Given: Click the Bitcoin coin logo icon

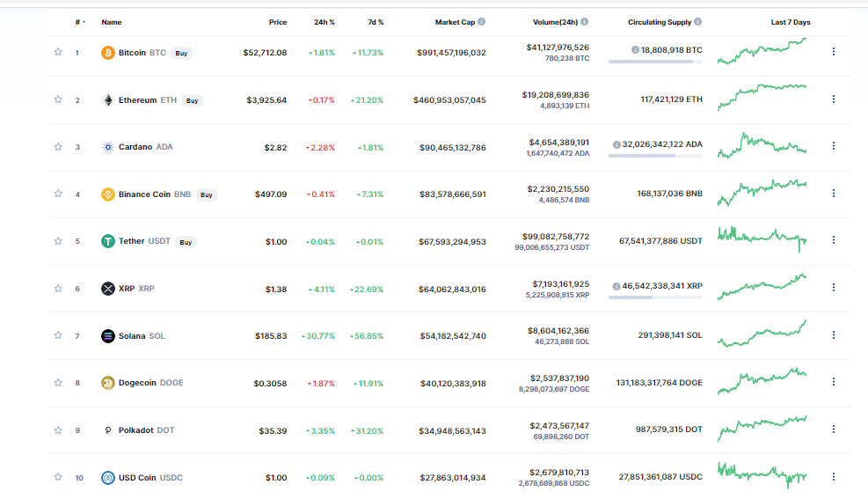Looking at the screenshot, I should (x=108, y=53).
